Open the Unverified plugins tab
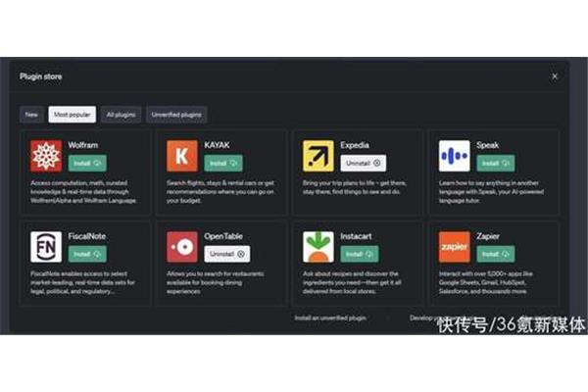 pyautogui.click(x=176, y=115)
